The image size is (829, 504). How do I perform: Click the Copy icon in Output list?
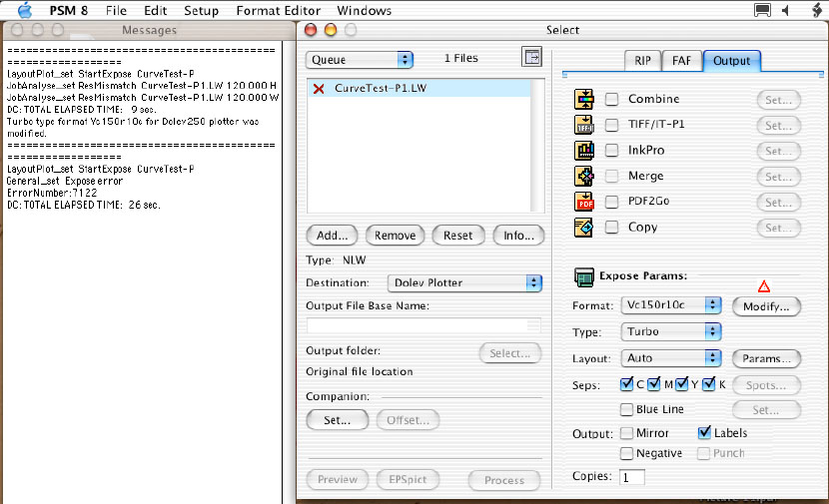click(x=584, y=228)
